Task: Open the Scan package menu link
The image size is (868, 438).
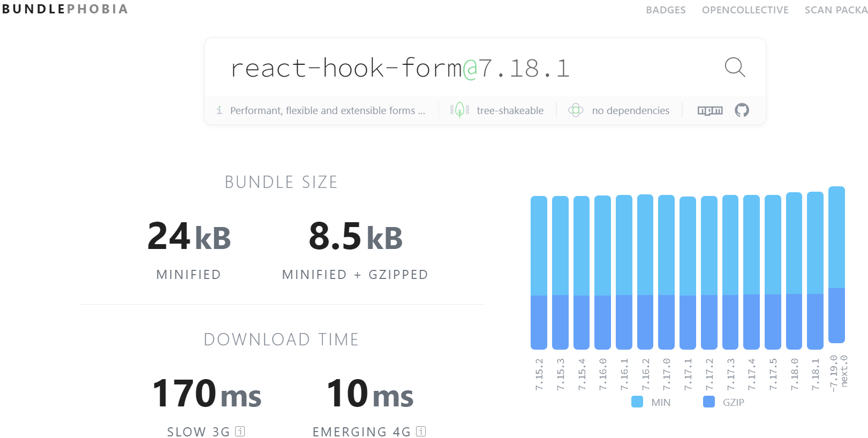Action: (836, 10)
